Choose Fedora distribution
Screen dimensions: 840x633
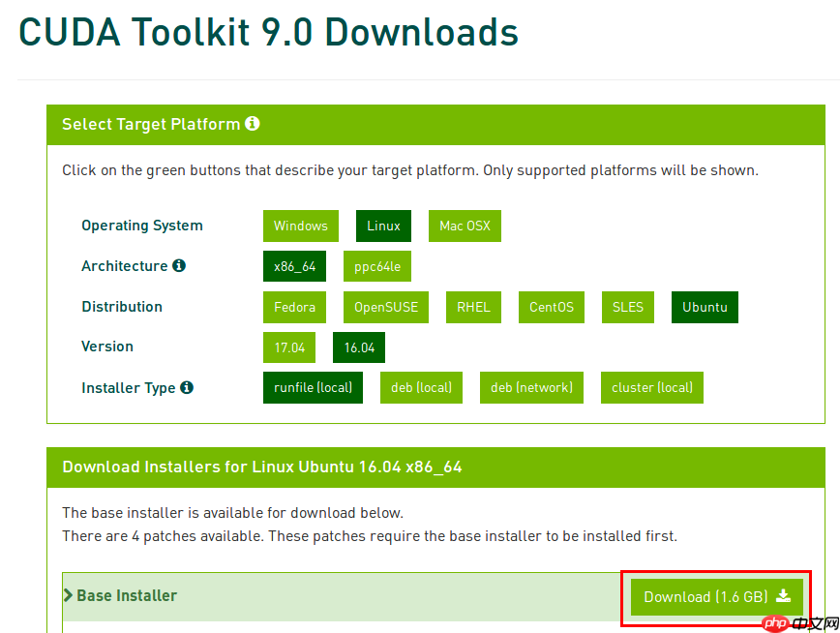(294, 307)
